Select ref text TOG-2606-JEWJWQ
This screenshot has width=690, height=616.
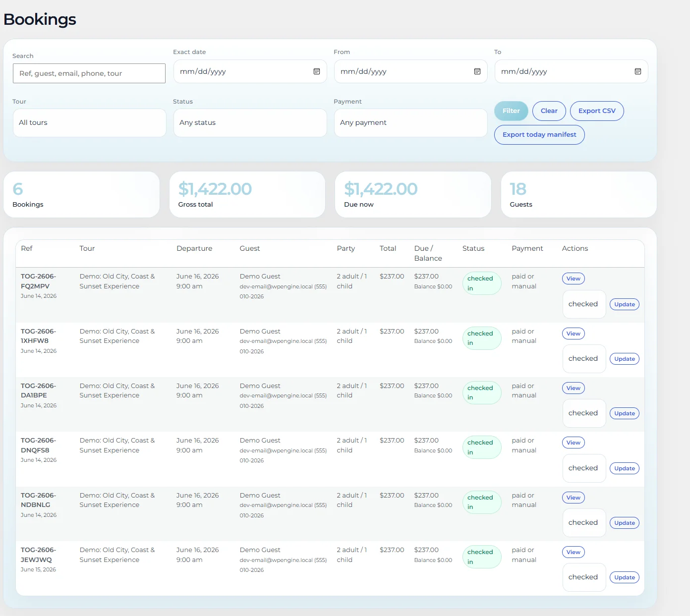(39, 555)
